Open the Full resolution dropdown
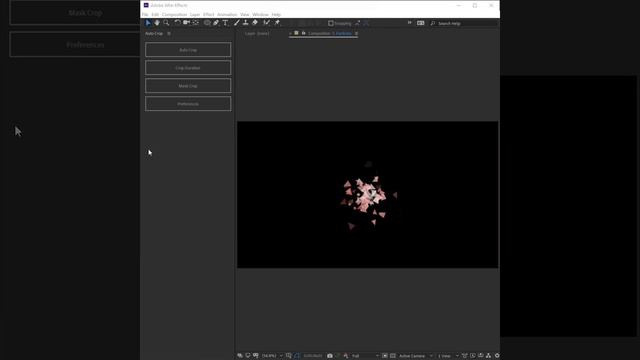 click(365, 356)
